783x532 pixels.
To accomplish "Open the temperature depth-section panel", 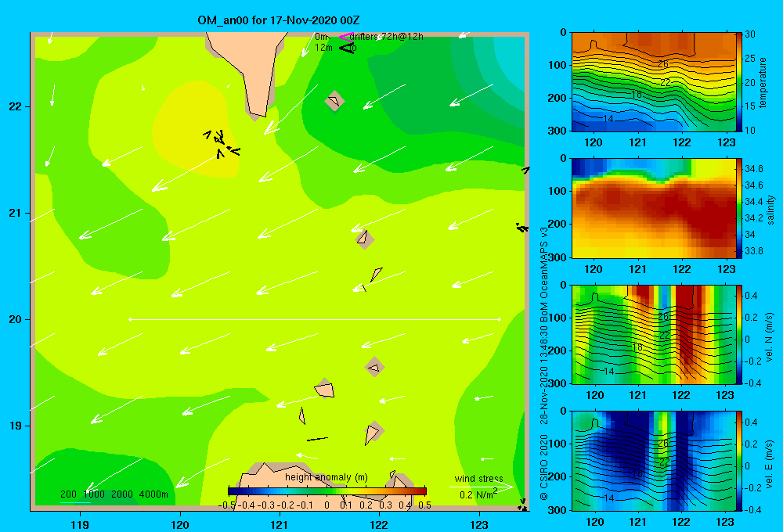I will coord(653,82).
